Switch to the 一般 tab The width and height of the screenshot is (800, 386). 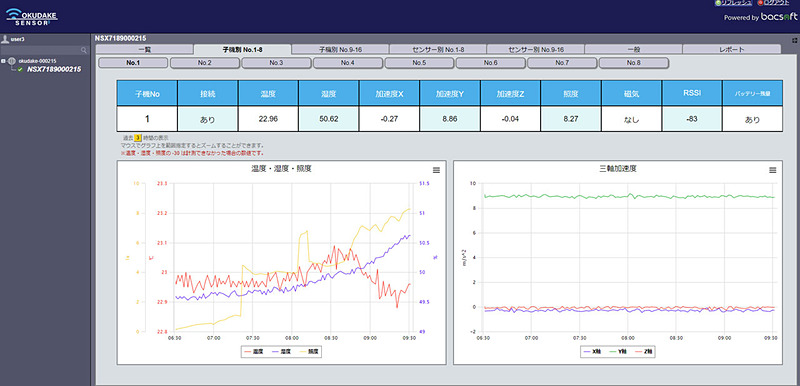(x=633, y=49)
